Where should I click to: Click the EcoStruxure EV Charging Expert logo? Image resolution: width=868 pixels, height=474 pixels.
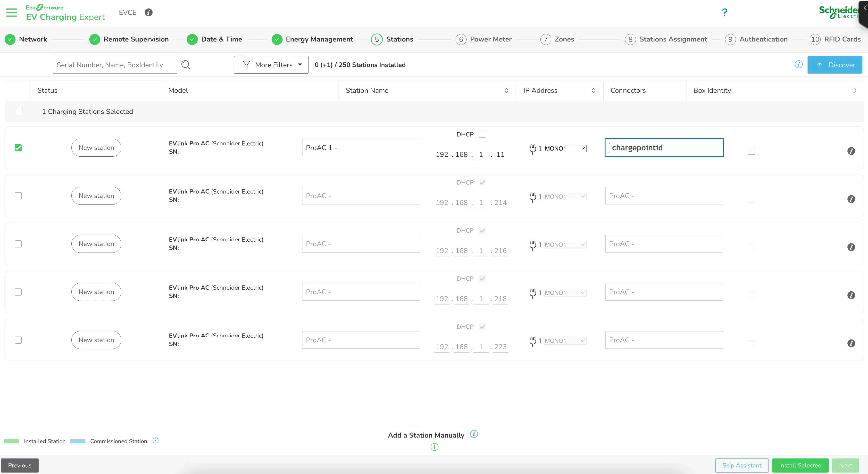tap(65, 13)
